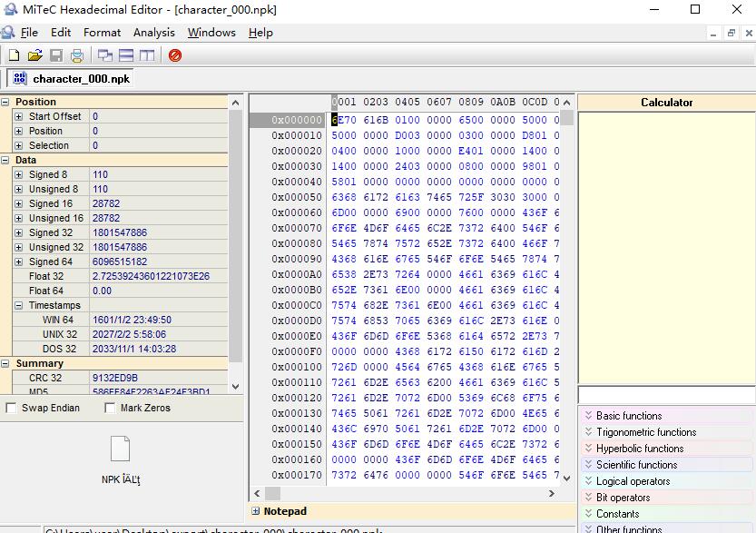Open the File menu
The image size is (756, 533).
coord(29,33)
